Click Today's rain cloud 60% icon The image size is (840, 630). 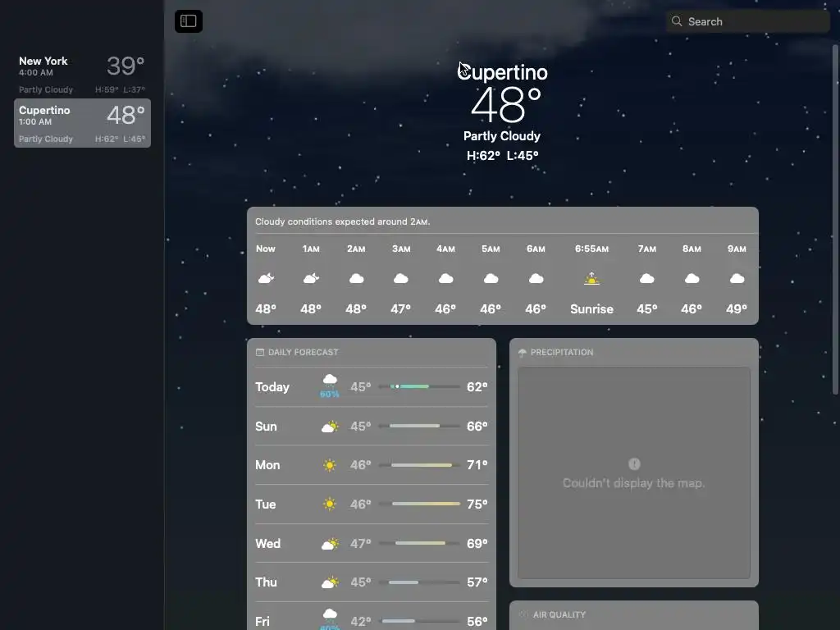point(330,386)
